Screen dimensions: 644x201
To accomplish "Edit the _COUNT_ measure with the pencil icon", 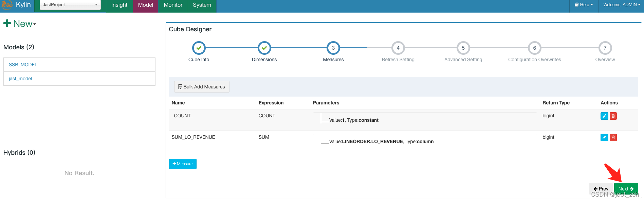I will click(604, 116).
